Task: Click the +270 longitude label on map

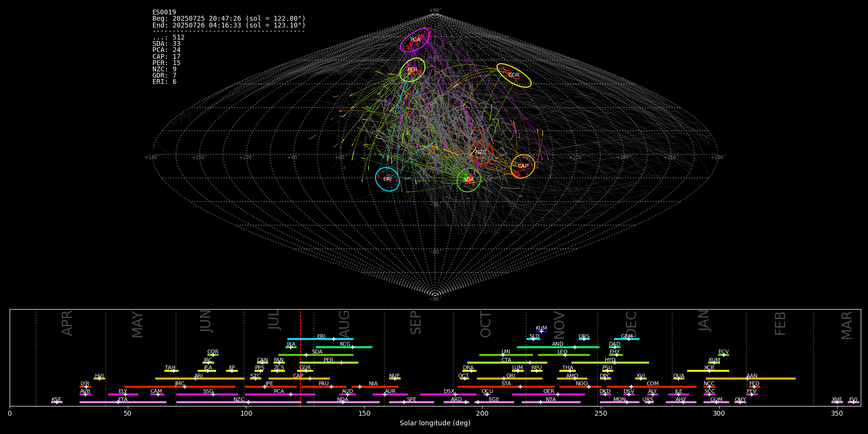Action: click(575, 157)
